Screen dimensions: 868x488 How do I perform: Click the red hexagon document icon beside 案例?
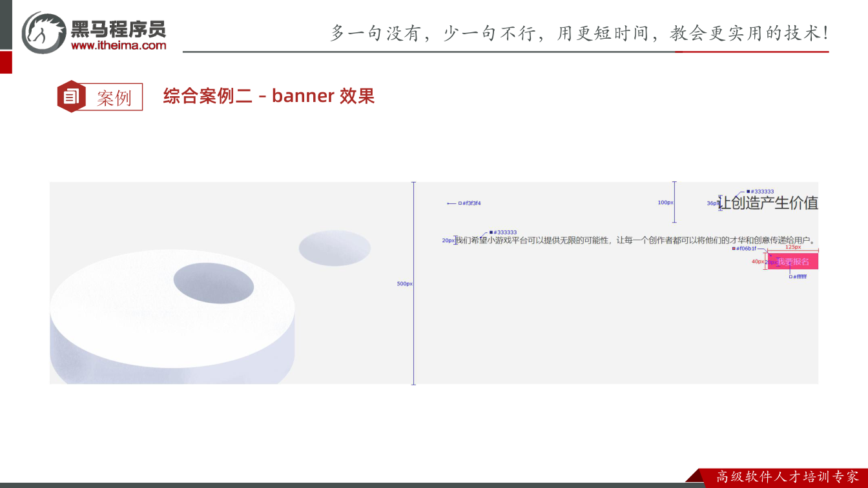(x=71, y=97)
